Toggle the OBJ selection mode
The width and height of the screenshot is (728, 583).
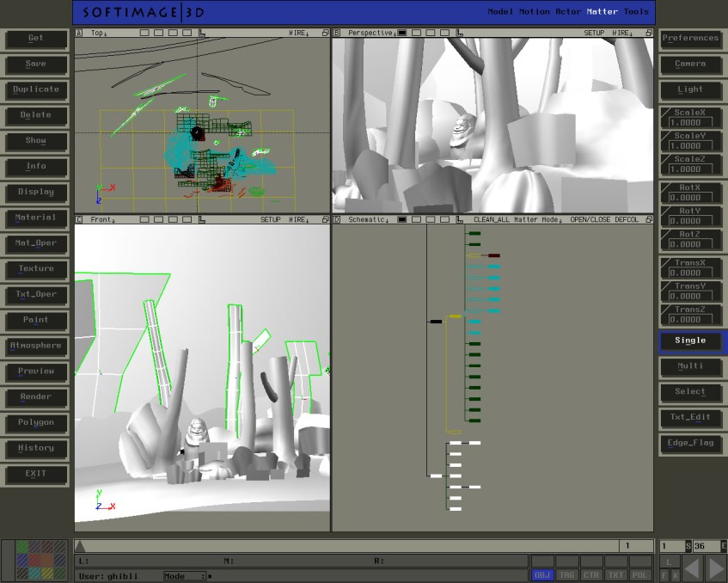pyautogui.click(x=542, y=574)
